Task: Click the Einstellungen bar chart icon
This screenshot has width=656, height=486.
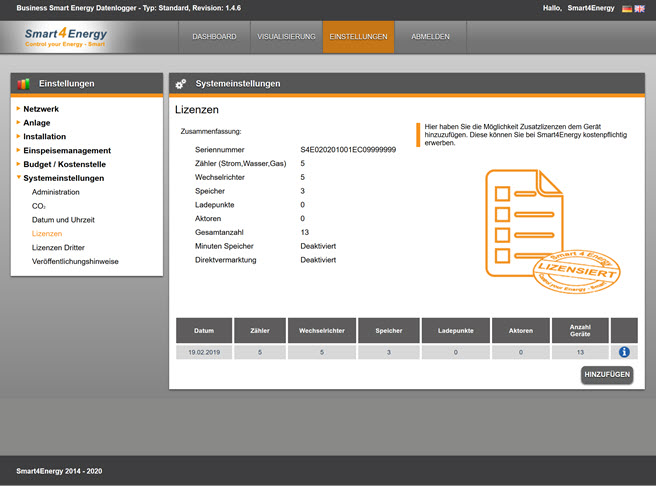Action: coord(23,84)
